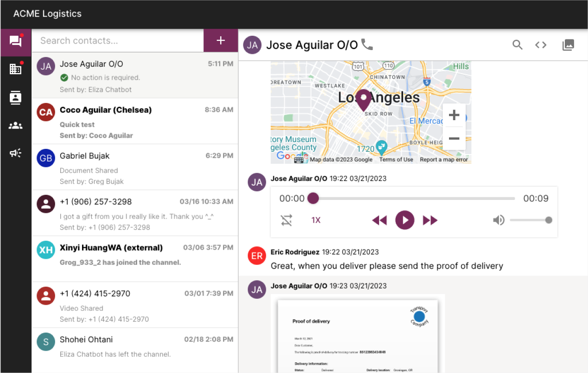The height and width of the screenshot is (373, 588).
Task: Open Xinyi HuangWA (external) conversation
Action: (x=135, y=259)
